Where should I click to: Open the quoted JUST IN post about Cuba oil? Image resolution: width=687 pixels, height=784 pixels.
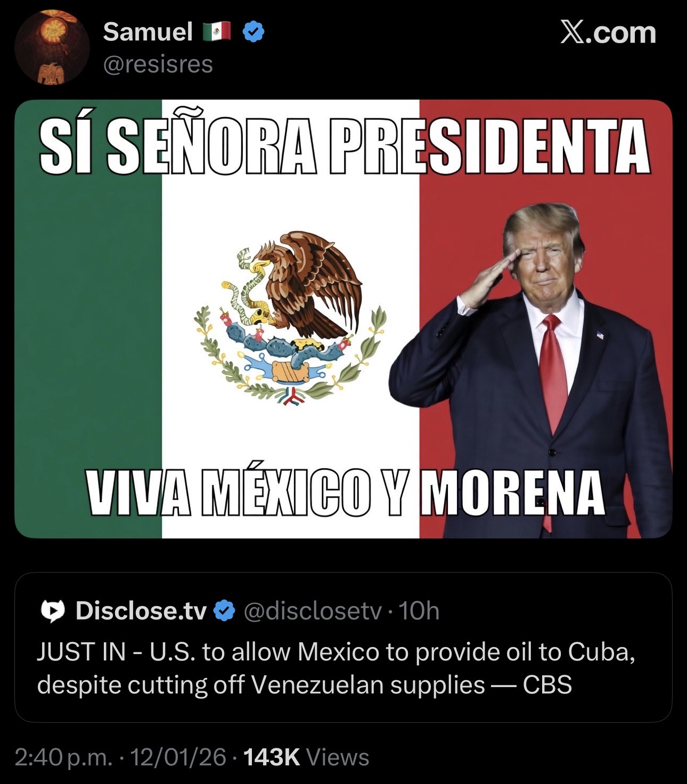coord(343,647)
